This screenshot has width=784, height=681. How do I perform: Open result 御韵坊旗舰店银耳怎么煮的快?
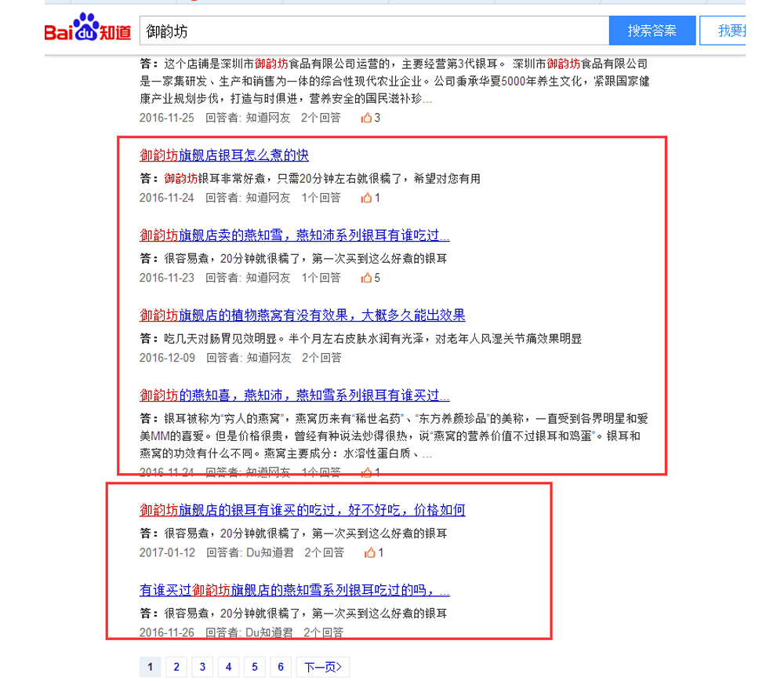(224, 155)
